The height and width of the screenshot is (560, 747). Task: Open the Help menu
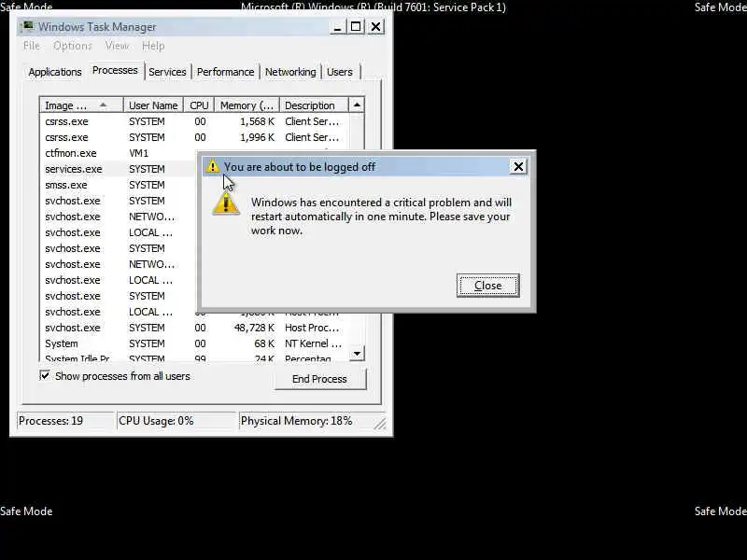(153, 46)
